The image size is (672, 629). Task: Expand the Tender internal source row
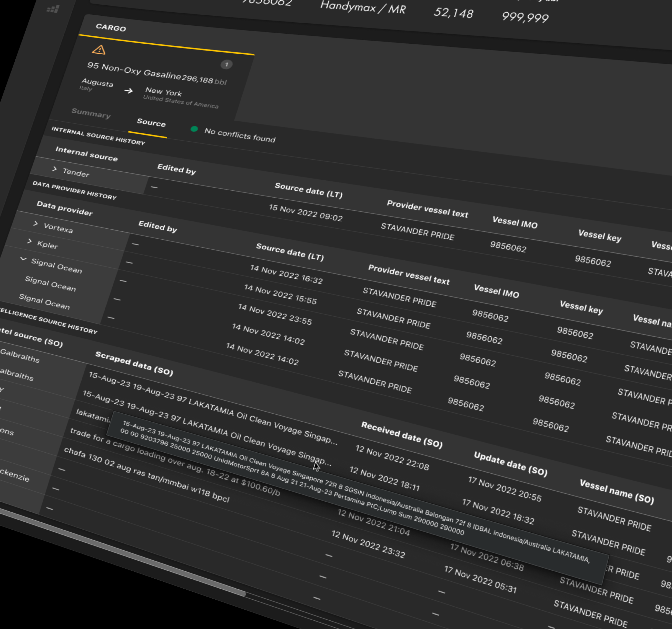pyautogui.click(x=54, y=168)
